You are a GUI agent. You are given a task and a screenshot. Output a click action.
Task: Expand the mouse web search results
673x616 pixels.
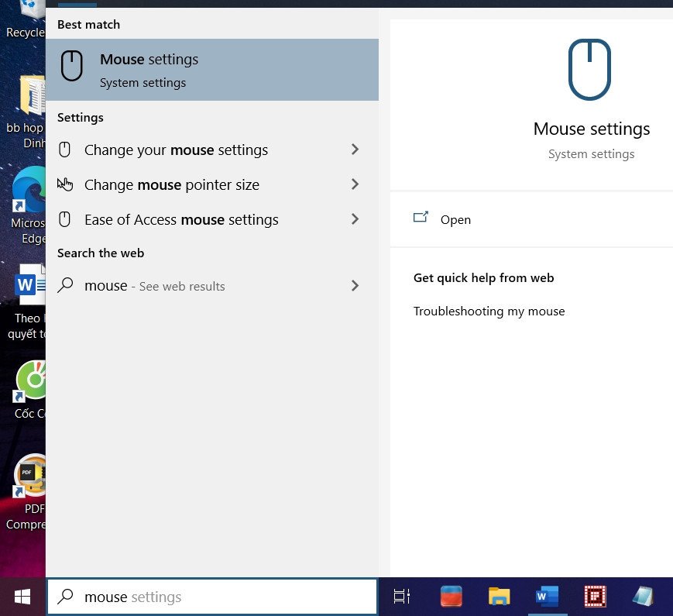[355, 286]
